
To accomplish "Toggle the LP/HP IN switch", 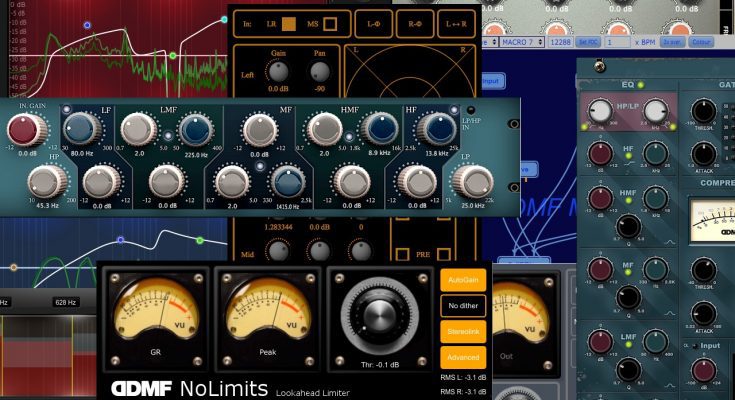I will tap(471, 109).
